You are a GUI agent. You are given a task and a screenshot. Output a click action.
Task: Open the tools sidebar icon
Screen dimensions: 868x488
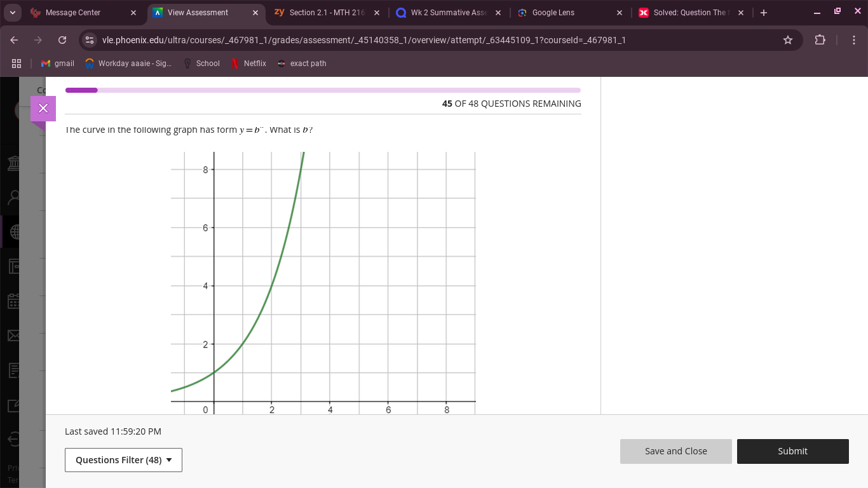pyautogui.click(x=13, y=404)
